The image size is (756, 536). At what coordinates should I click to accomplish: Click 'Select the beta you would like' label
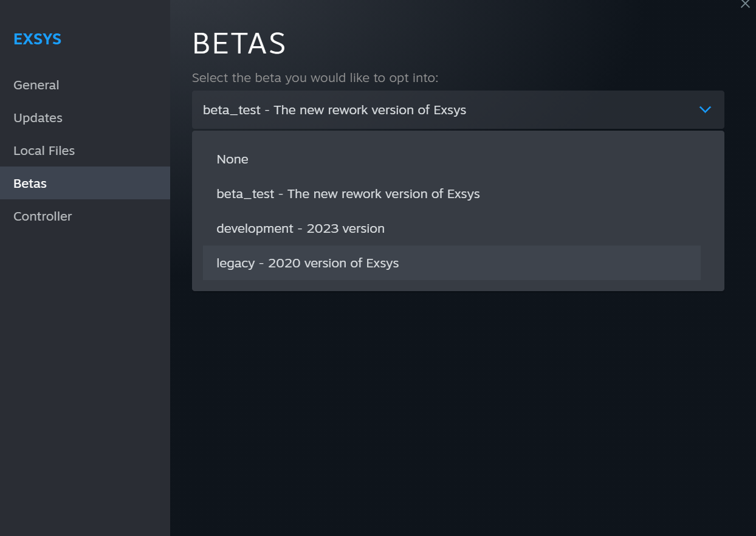[315, 78]
